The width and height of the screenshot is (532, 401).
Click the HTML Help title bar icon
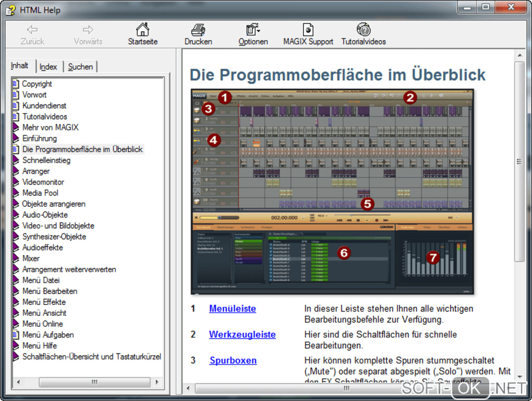point(10,10)
